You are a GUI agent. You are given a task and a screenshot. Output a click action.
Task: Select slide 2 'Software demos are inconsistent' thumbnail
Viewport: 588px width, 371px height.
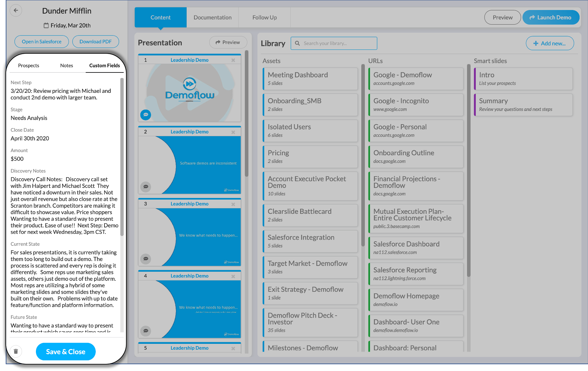(x=190, y=165)
